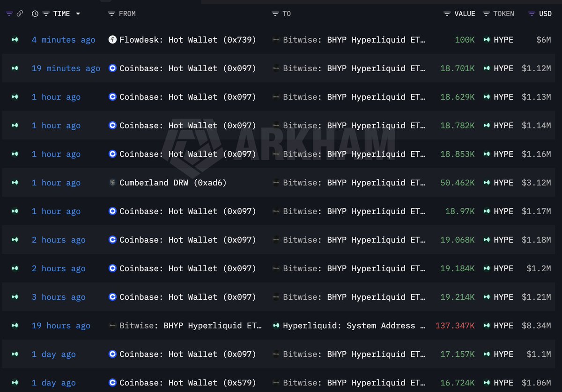This screenshot has height=392, width=562.
Task: Open the chain filter icon in header
Action: point(9,14)
